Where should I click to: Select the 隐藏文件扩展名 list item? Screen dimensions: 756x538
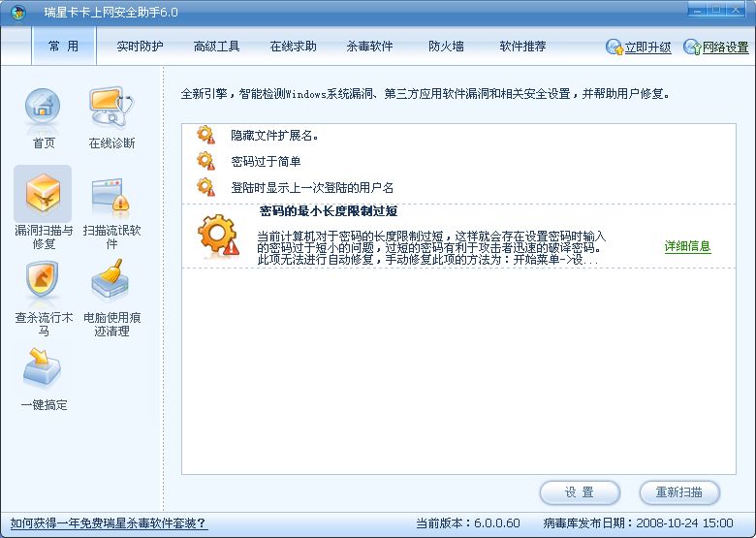(458, 135)
